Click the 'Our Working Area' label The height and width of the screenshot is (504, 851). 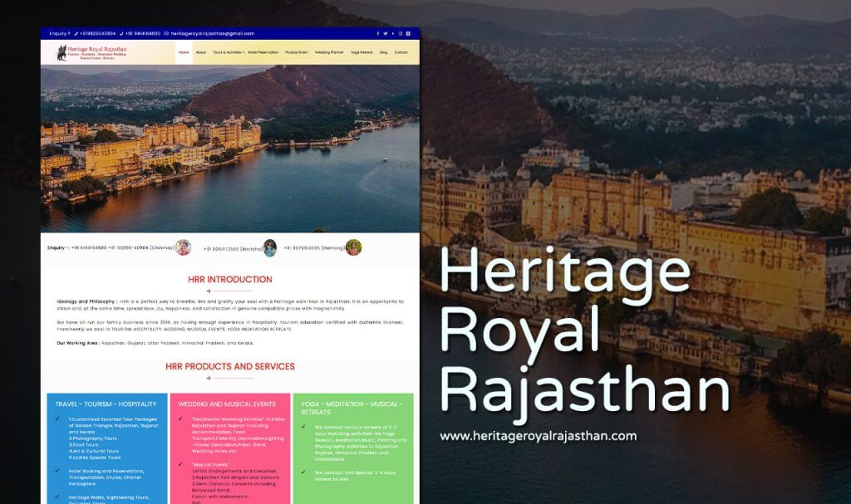(x=77, y=343)
